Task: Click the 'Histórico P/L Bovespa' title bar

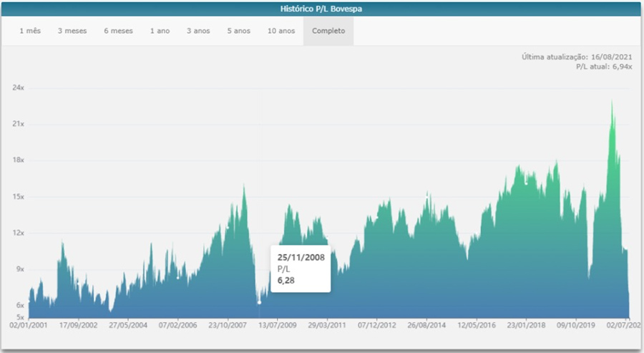Action: coord(321,9)
